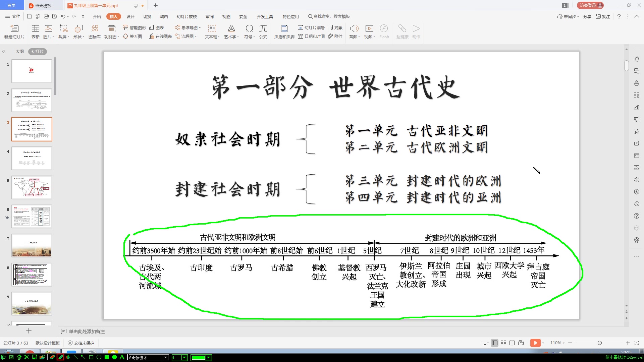Toggle reading view mode
This screenshot has width=644, height=362.
tap(512, 343)
